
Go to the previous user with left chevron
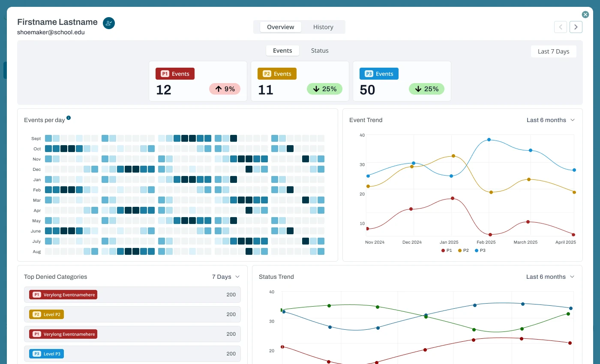[x=561, y=27]
